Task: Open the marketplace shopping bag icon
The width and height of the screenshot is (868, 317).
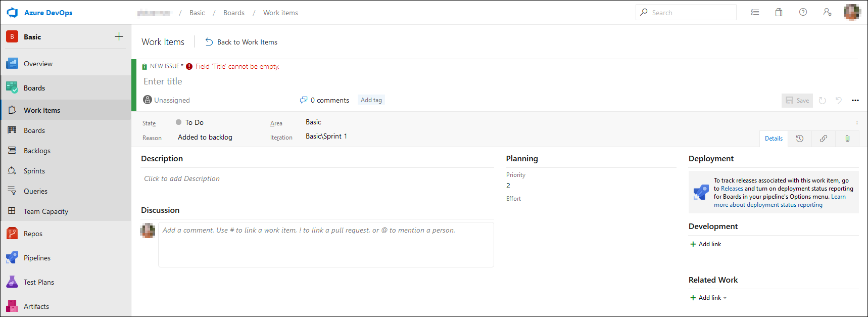Action: point(779,13)
